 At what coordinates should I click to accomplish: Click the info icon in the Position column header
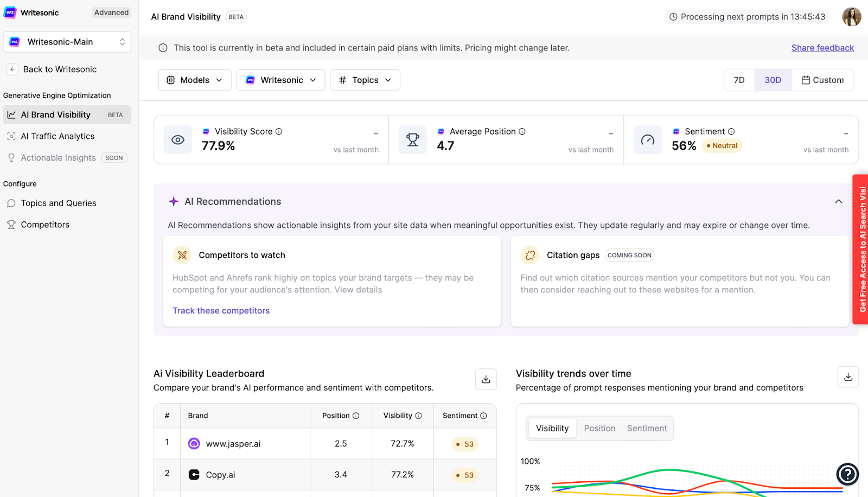(x=356, y=416)
